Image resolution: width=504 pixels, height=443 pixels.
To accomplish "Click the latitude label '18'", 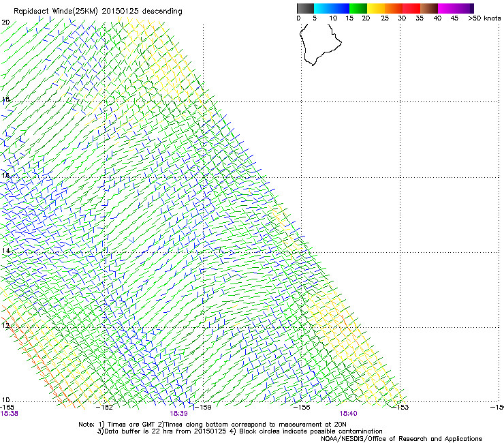I will (x=5, y=99).
